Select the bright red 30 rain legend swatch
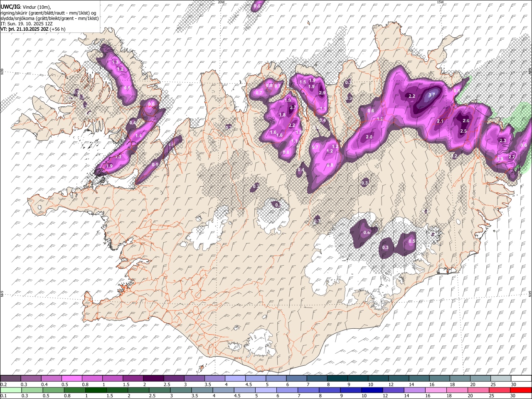The height and width of the screenshot is (399, 532). click(521, 390)
